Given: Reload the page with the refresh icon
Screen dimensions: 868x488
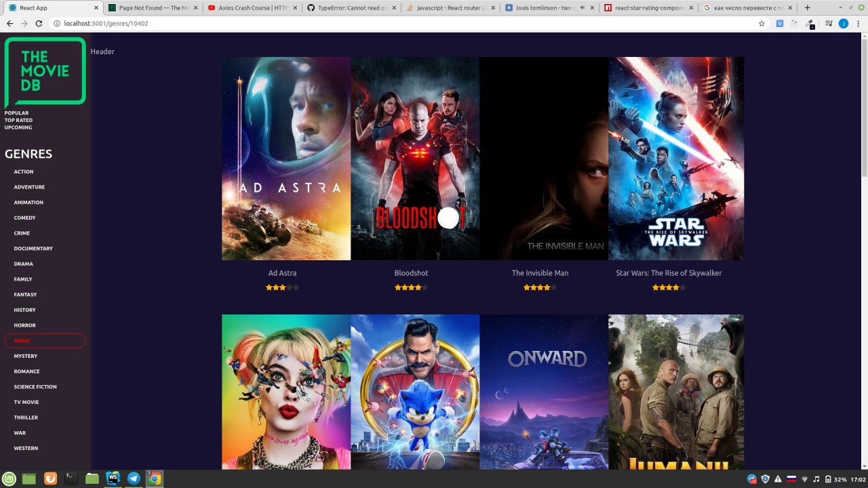Looking at the screenshot, I should (x=39, y=23).
